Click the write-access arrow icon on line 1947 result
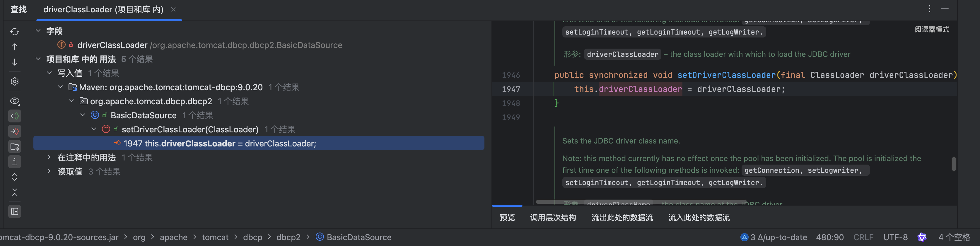Image resolution: width=980 pixels, height=246 pixels. [117, 143]
